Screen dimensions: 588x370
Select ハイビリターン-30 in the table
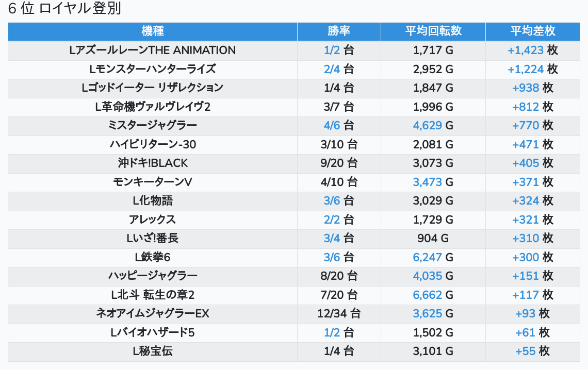153,144
